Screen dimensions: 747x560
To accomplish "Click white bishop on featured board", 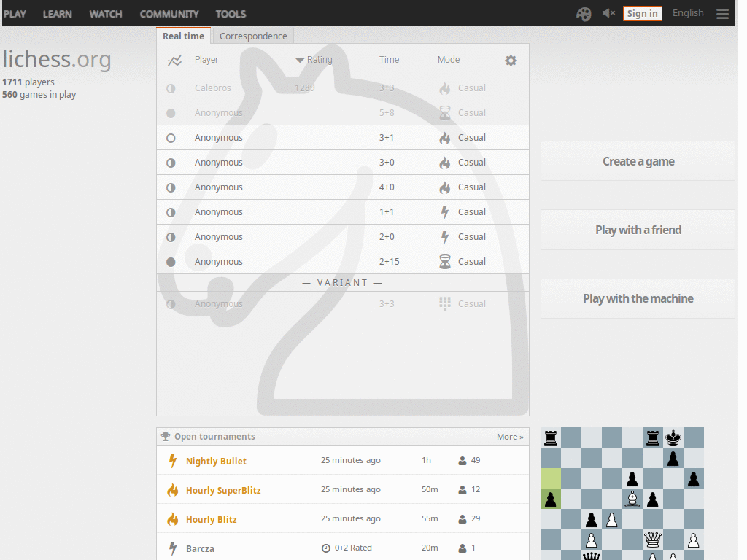I will [632, 499].
